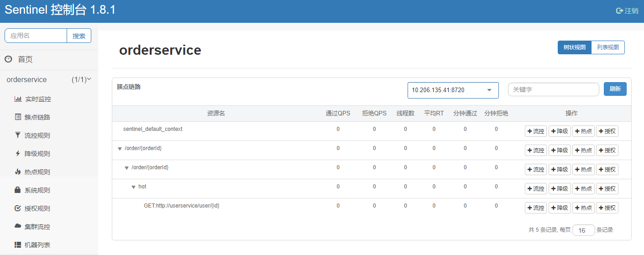The width and height of the screenshot is (644, 255).
Task: Add 降级 rule for nested /order/{orderId}
Action: [560, 170]
